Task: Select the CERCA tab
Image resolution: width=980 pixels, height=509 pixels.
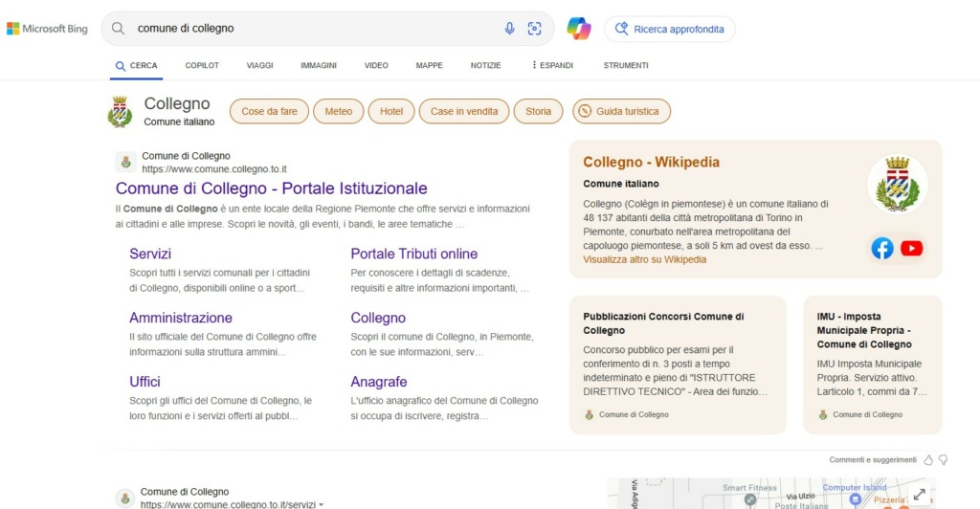Action: click(x=136, y=66)
